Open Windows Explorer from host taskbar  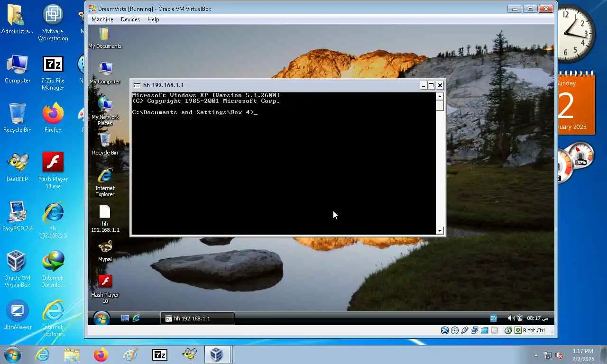(72, 355)
